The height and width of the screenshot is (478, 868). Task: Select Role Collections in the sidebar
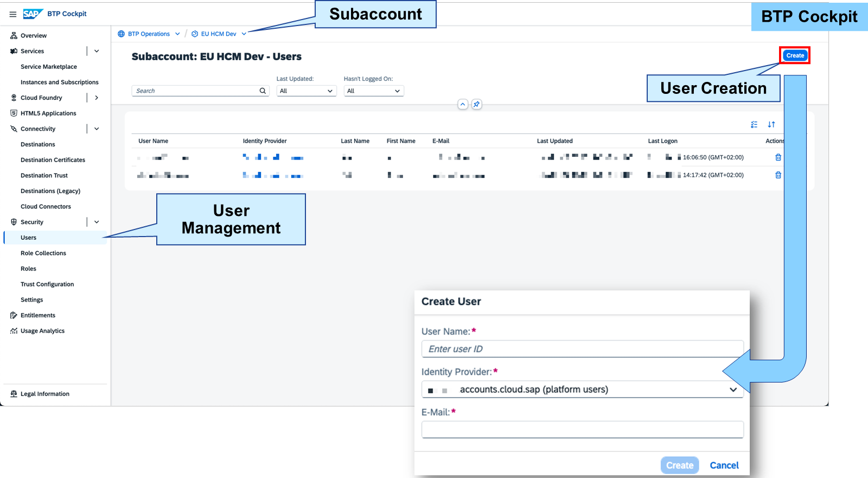point(43,253)
